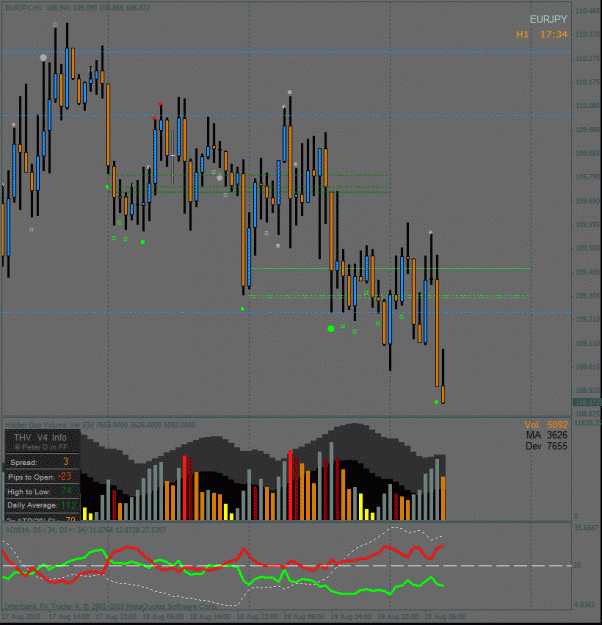Click the large white dot near chart top-left
The height and width of the screenshot is (625, 602).
[x=43, y=58]
